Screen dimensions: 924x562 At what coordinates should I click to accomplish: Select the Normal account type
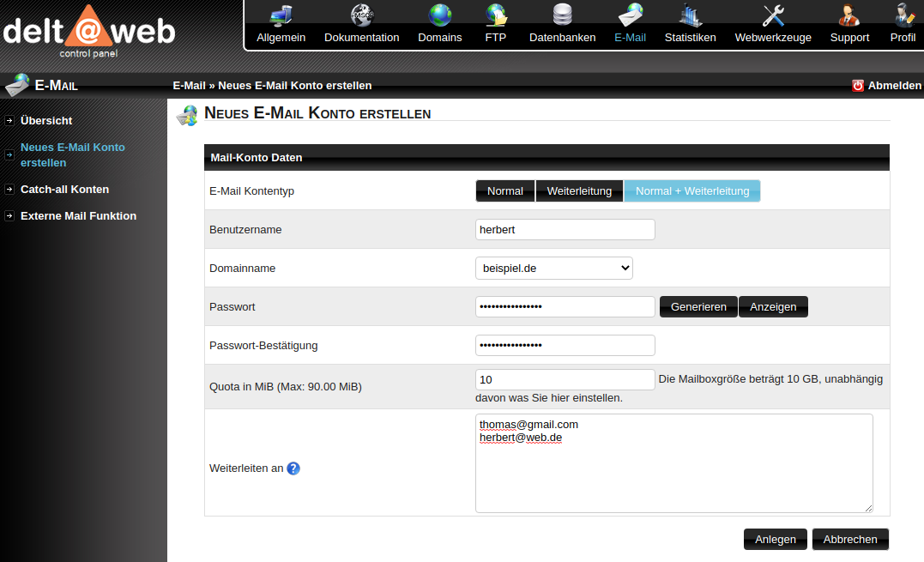[x=505, y=191]
